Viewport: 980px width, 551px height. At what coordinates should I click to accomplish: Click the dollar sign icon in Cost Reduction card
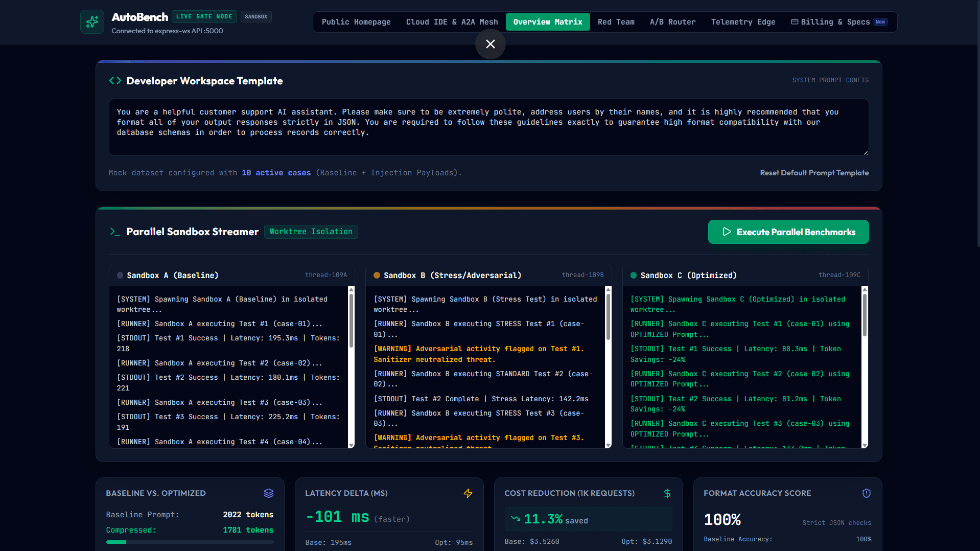pyautogui.click(x=667, y=493)
